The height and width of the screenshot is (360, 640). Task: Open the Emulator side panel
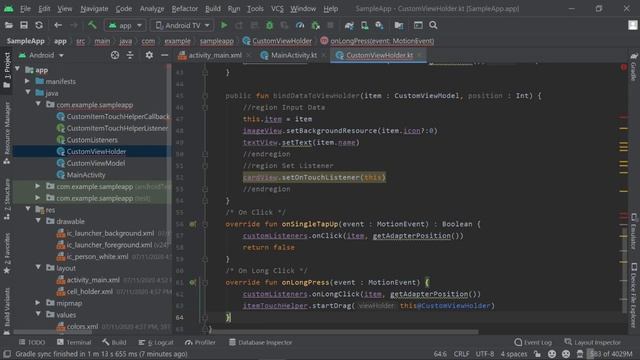pos(634,231)
